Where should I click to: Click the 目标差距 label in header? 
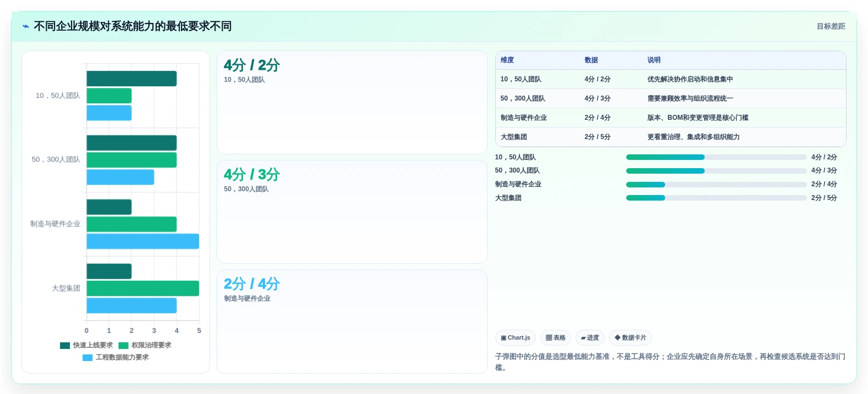(831, 26)
